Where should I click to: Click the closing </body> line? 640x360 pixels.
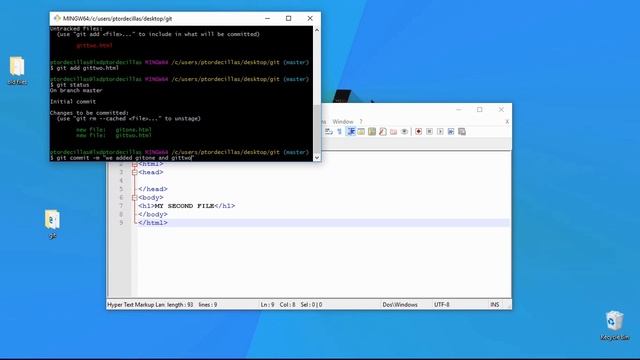click(x=153, y=214)
